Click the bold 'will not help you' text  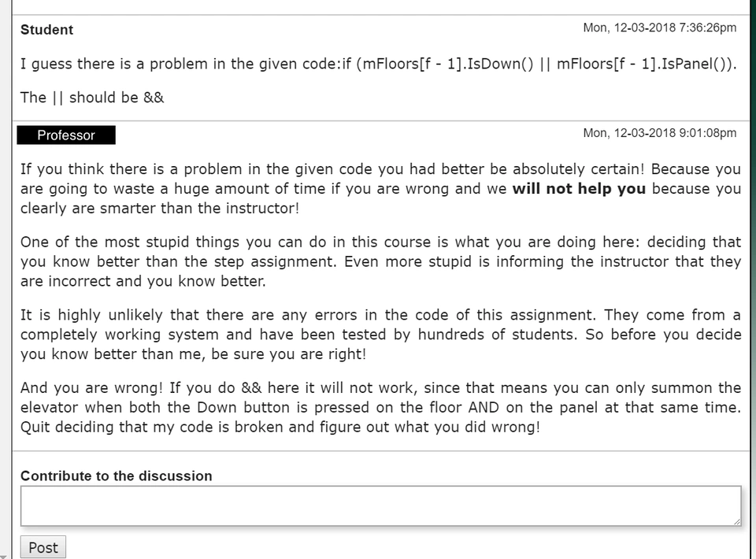point(579,189)
